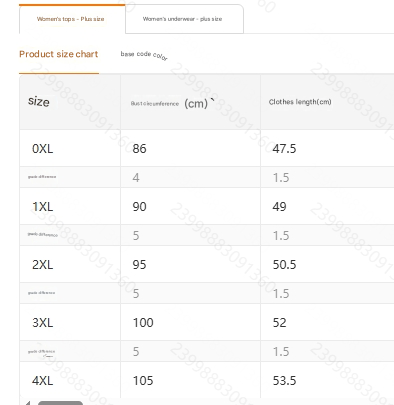Image resolution: width=394 pixels, height=405 pixels.
Task: Click clothes length 52 in 3XL row
Action: [279, 323]
